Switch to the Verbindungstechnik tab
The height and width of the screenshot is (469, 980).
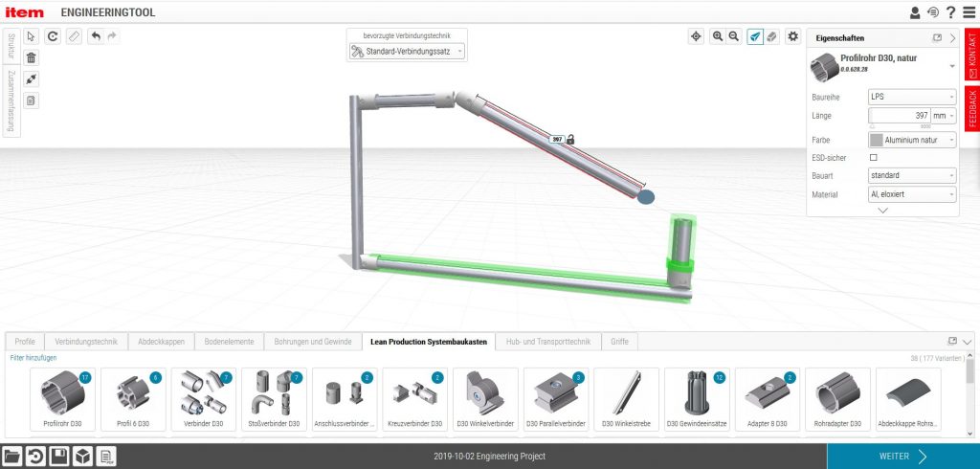point(86,341)
